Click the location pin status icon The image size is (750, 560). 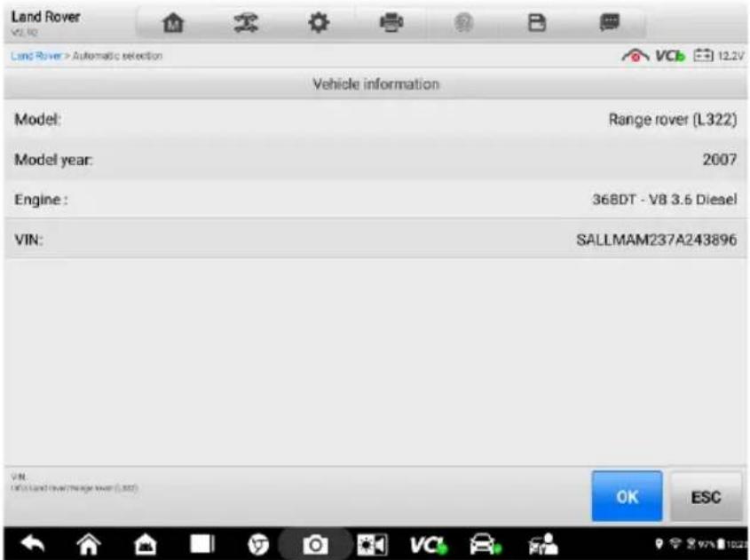click(659, 544)
